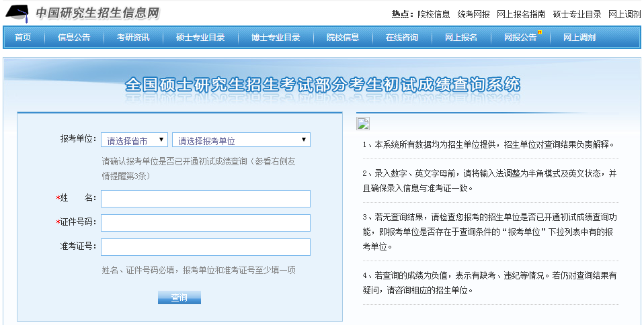
Task: Click the 中国研究生招生信息网 site title
Action: click(x=97, y=13)
